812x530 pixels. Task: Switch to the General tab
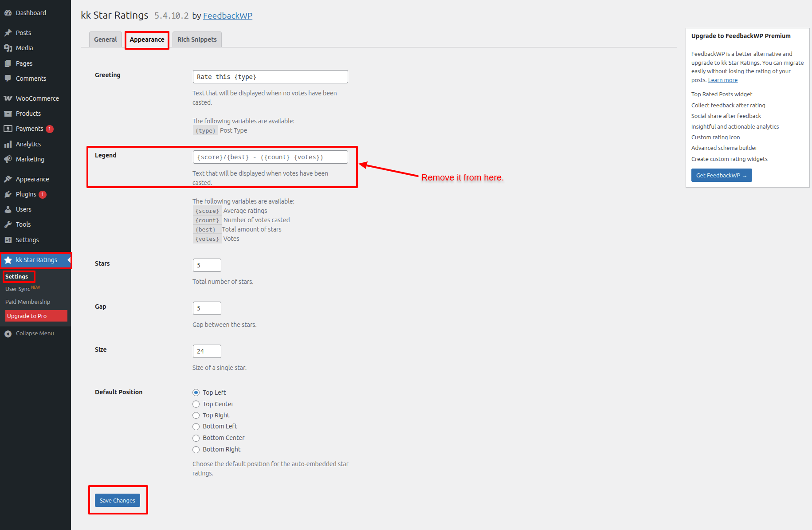pos(105,39)
